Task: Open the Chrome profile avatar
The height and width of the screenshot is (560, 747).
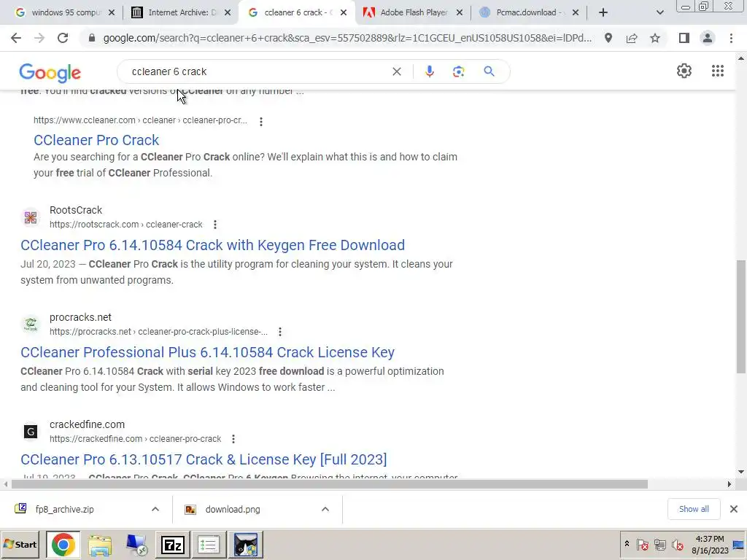Action: coord(708,38)
